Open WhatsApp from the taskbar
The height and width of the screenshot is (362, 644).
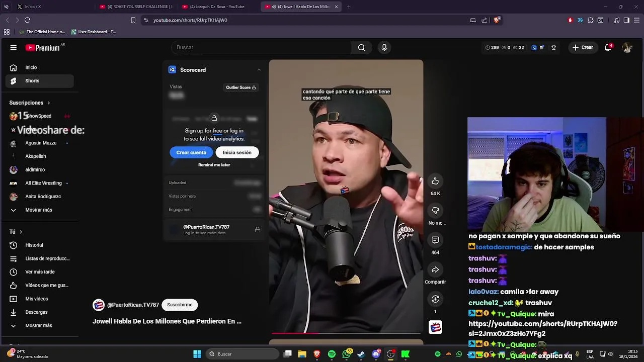tap(347, 354)
